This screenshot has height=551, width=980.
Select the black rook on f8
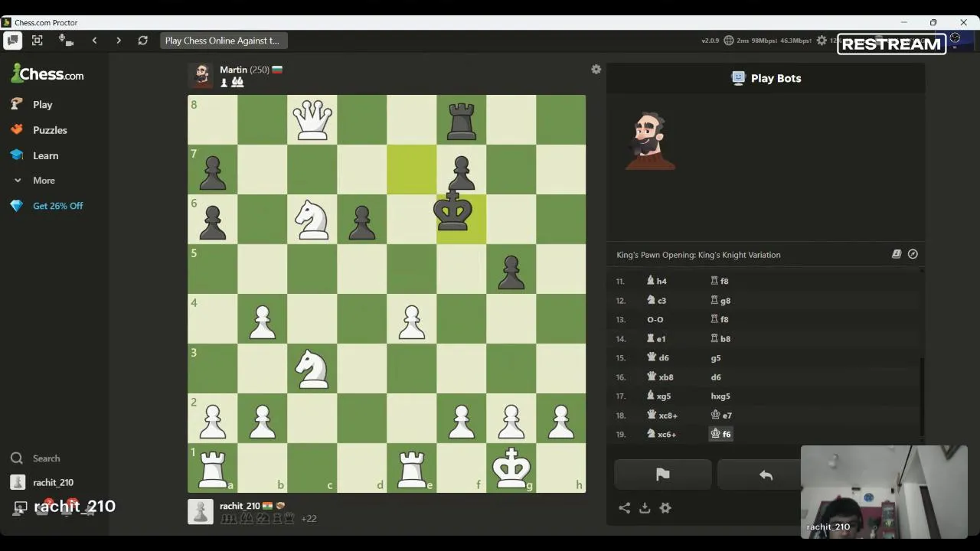[462, 119]
